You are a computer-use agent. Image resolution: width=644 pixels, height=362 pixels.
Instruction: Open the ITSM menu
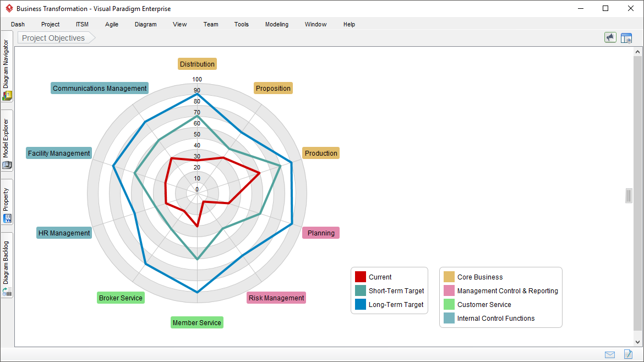pos(82,24)
